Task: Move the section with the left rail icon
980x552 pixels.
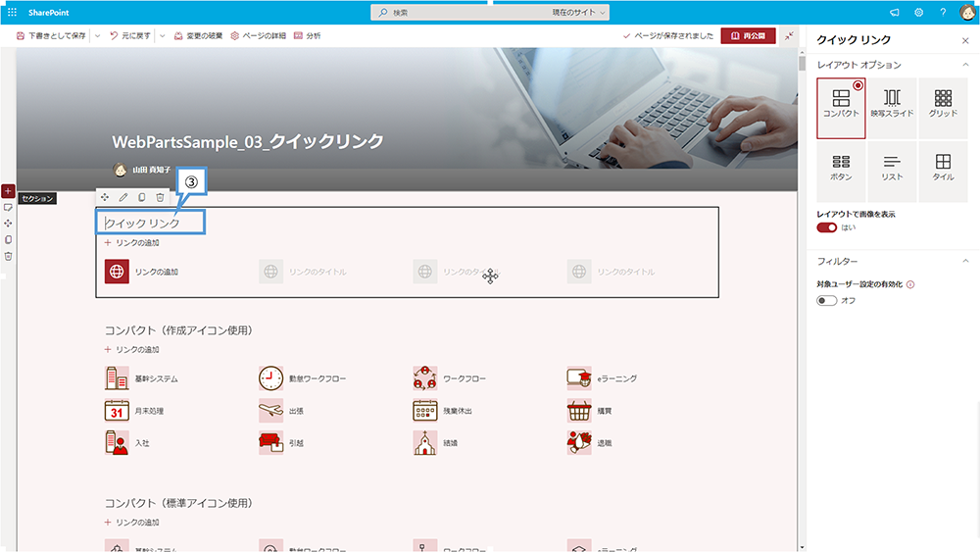Action: tap(8, 224)
